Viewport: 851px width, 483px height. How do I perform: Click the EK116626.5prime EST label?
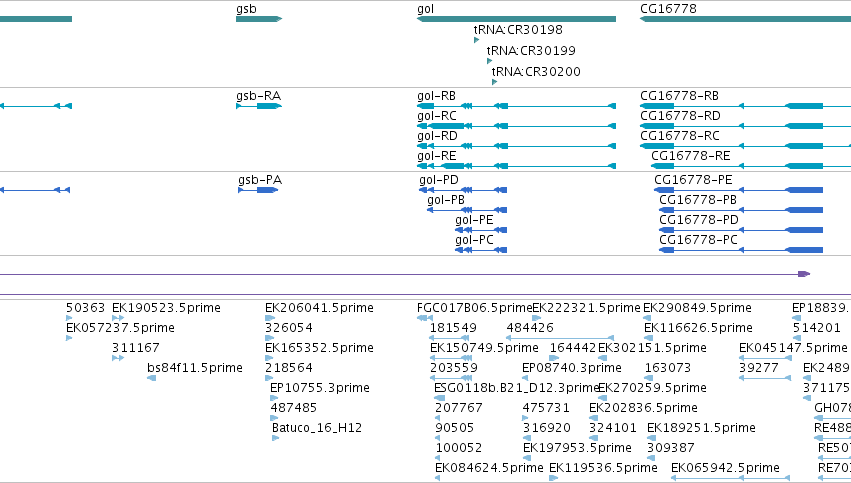698,328
